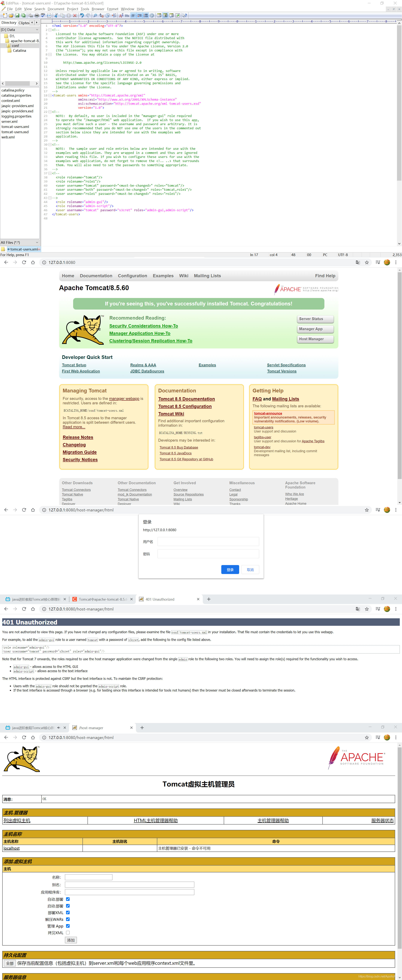This screenshot has width=402, height=980.
Task: Click the Font (Aa) toolbar icon
Action: tap(121, 16)
